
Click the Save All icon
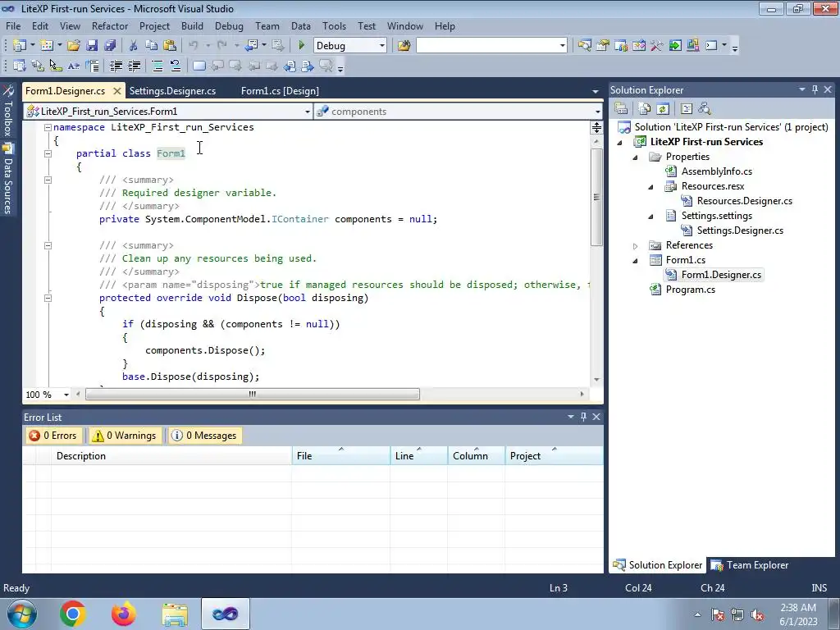110,46
